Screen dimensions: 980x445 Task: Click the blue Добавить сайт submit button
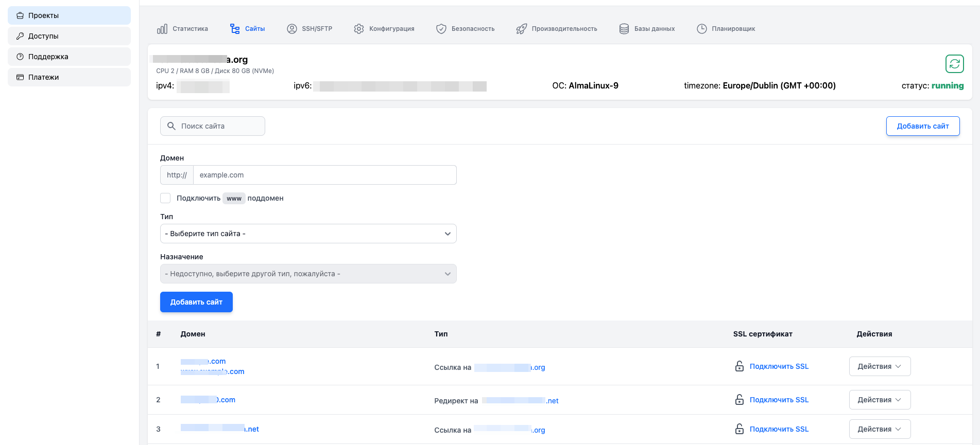click(x=196, y=302)
